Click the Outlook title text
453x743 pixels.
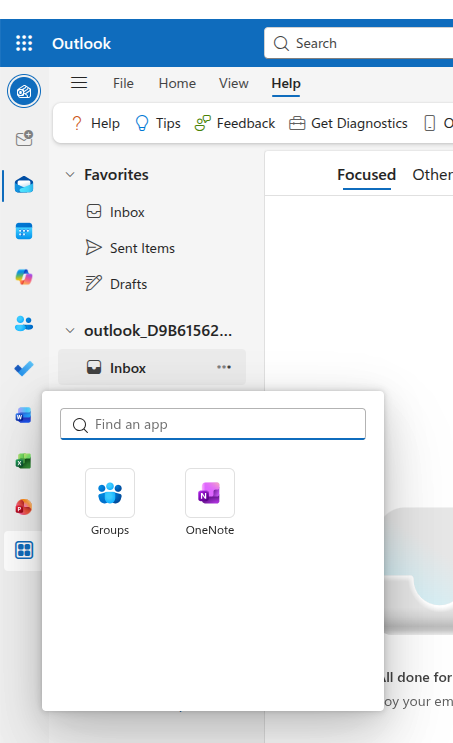82,44
